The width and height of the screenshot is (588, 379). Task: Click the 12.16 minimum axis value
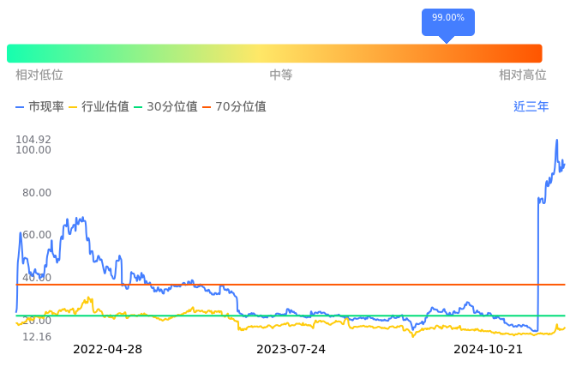pyautogui.click(x=37, y=337)
